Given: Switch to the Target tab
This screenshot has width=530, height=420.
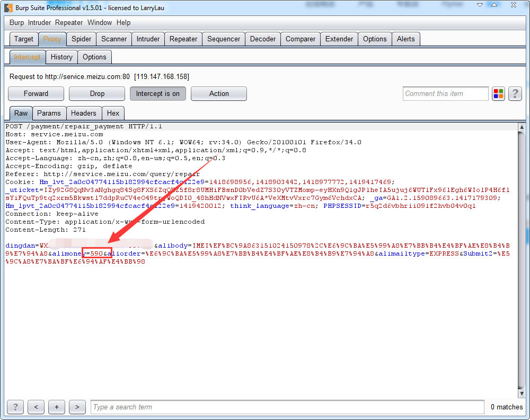Looking at the screenshot, I should click(x=24, y=39).
